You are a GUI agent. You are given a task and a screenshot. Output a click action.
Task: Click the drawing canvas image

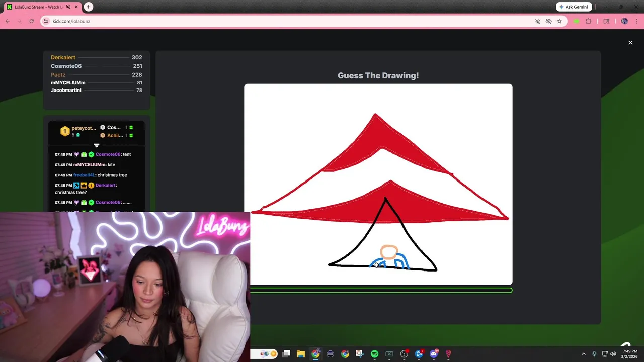(378, 184)
